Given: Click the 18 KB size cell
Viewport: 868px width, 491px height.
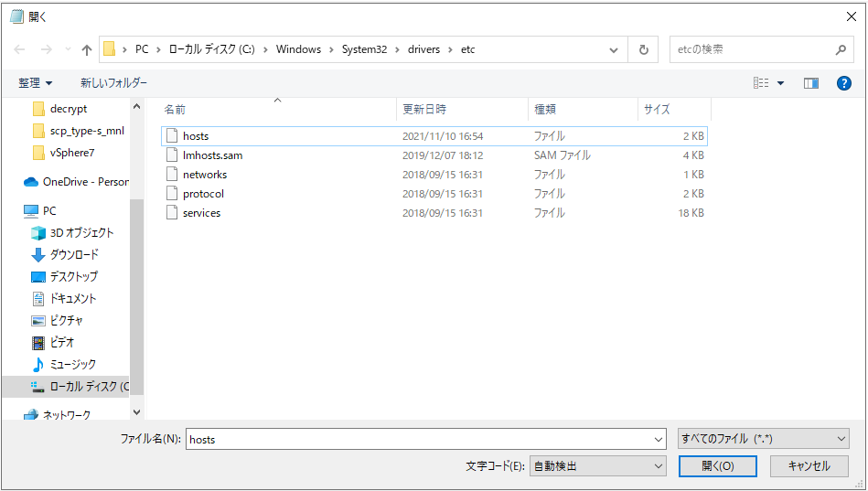Looking at the screenshot, I should [x=691, y=213].
